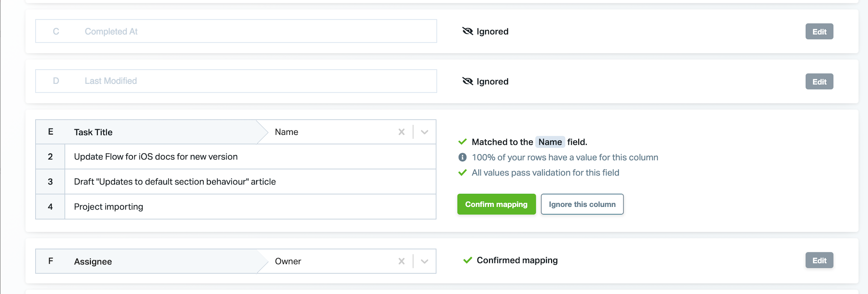Confirm mapping for Task Title column
Viewport: 868px width, 294px height.
tap(496, 204)
